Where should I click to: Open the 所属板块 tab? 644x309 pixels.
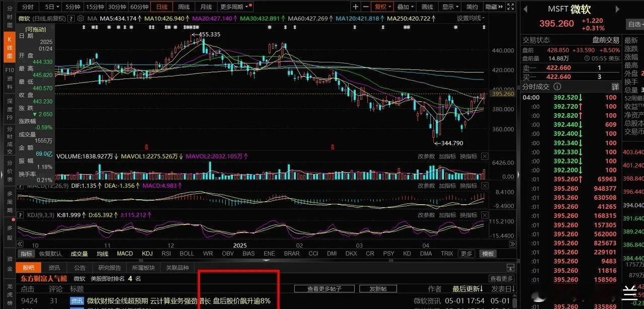(144, 268)
